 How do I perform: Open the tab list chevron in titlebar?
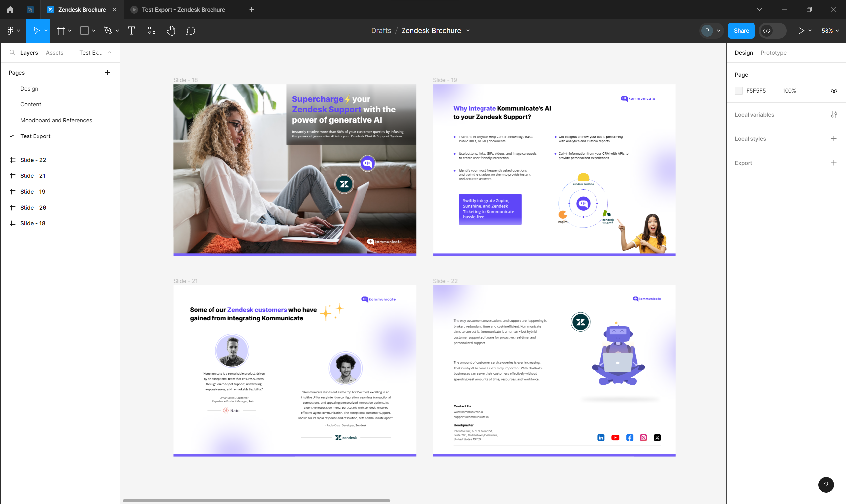coord(760,10)
